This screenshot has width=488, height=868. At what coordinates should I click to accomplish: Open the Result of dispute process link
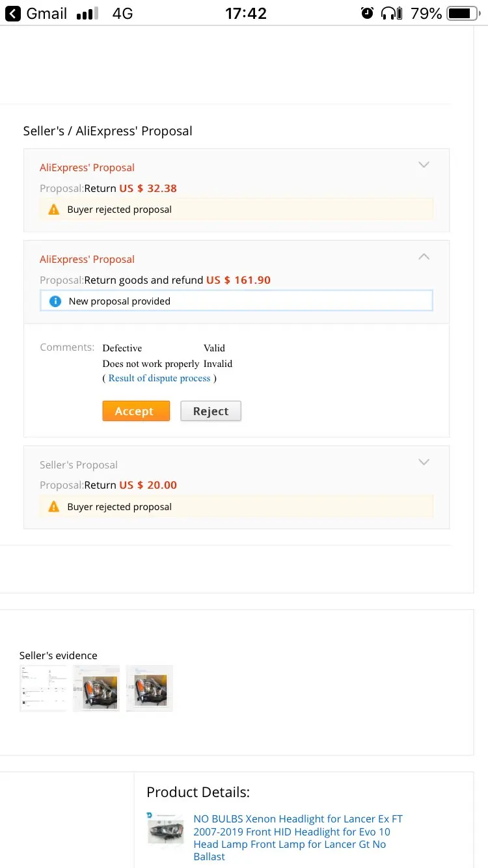(159, 378)
